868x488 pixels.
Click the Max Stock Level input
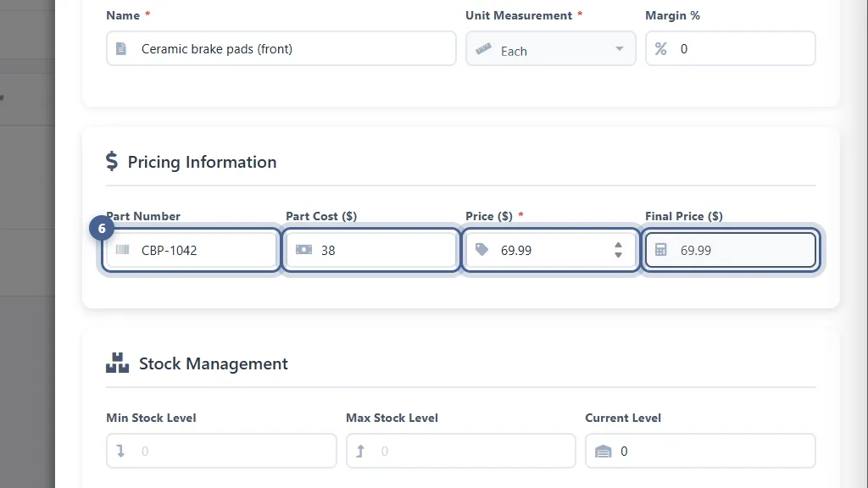point(461,451)
